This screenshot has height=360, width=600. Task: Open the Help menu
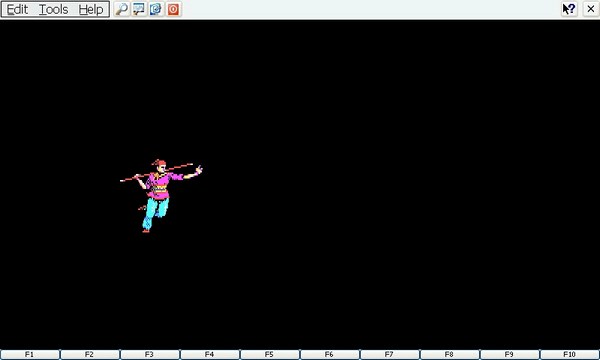[91, 9]
